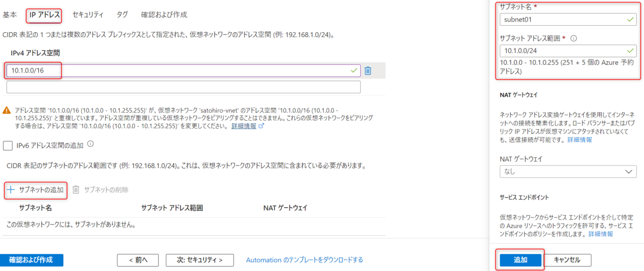Viewport: 644px width, 271px height.
Task: Open info tooltip next to IPv6 アドレス空間の追加
Action: pyautogui.click(x=91, y=144)
